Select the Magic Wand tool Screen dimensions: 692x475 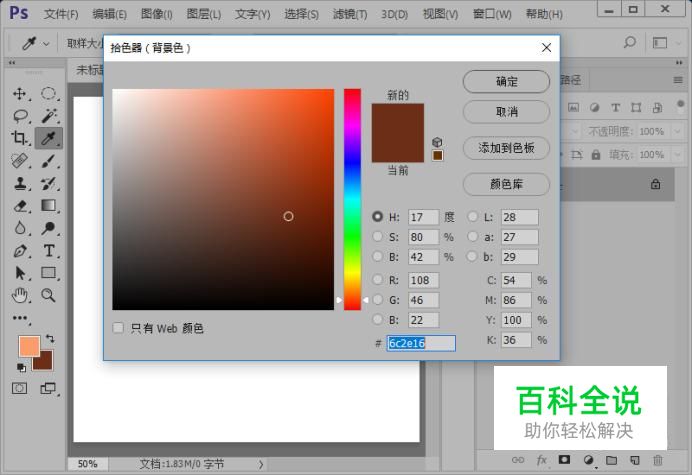48,116
